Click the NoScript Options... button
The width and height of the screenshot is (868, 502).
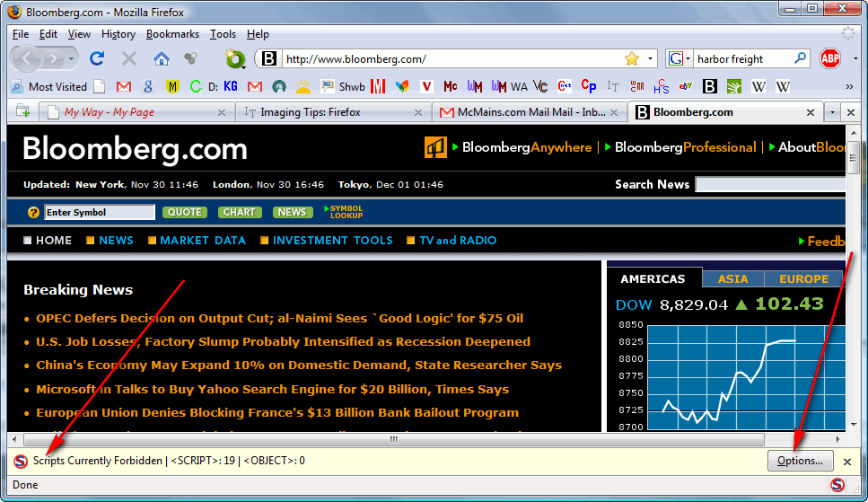(800, 461)
